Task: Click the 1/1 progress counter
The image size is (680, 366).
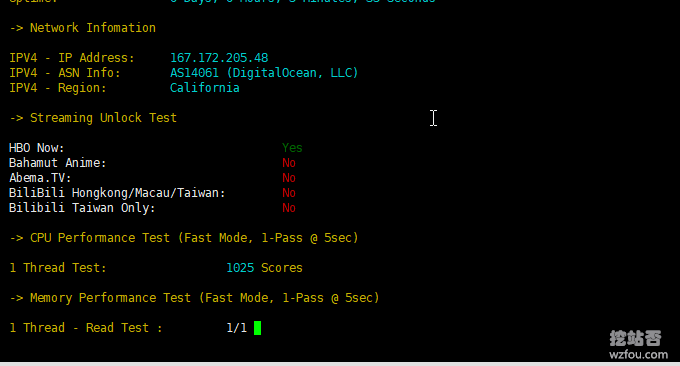Action: tap(237, 328)
